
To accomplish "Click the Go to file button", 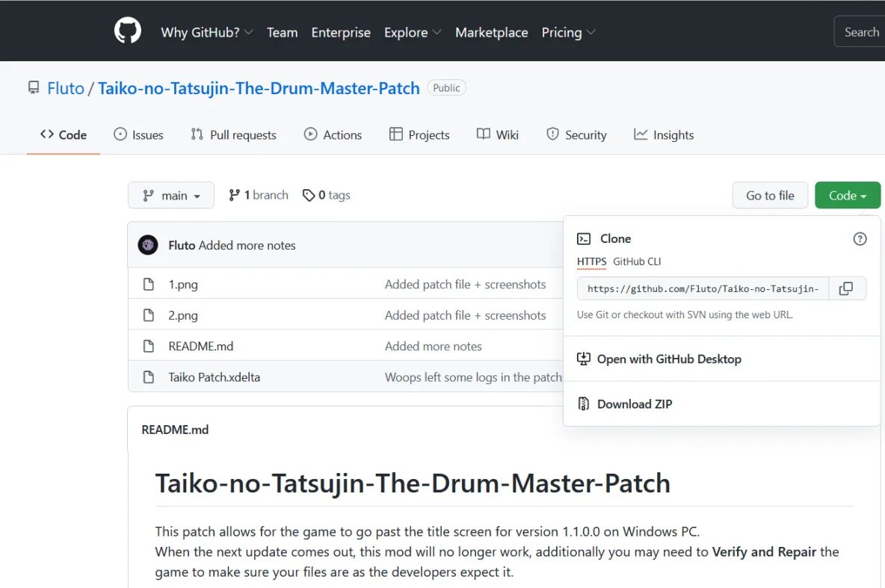I will tap(770, 196).
